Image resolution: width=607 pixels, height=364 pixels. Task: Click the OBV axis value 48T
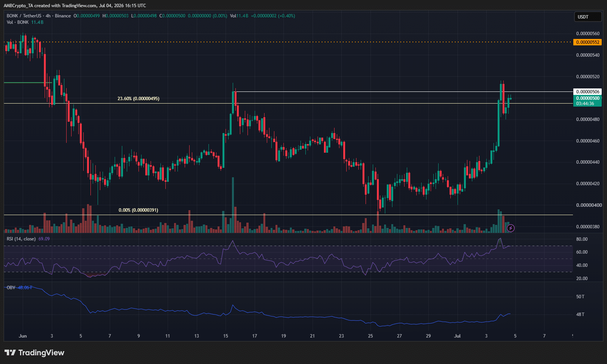(580, 314)
